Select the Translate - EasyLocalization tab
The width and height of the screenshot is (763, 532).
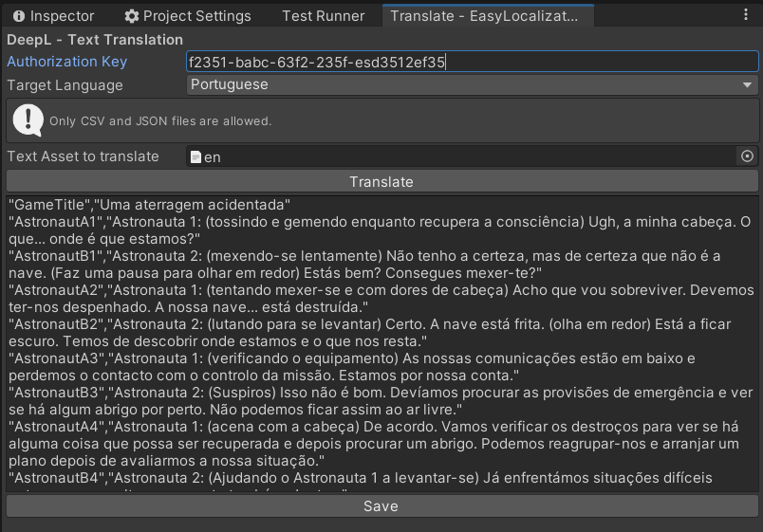click(484, 16)
